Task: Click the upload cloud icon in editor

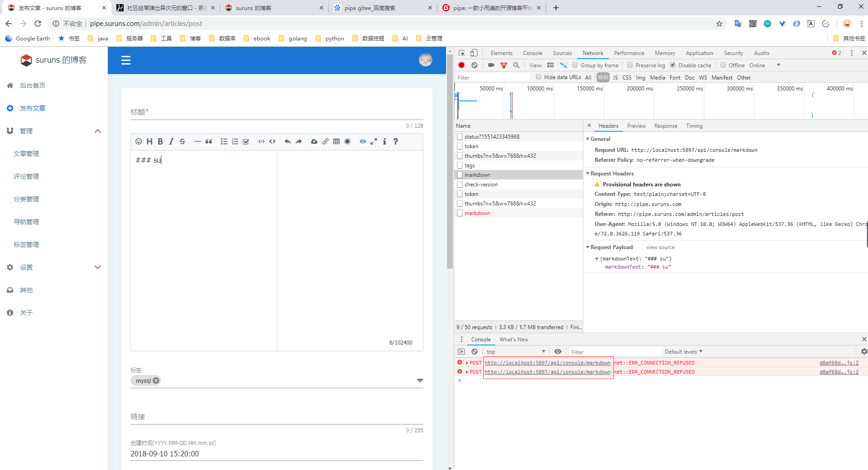Action: [314, 141]
